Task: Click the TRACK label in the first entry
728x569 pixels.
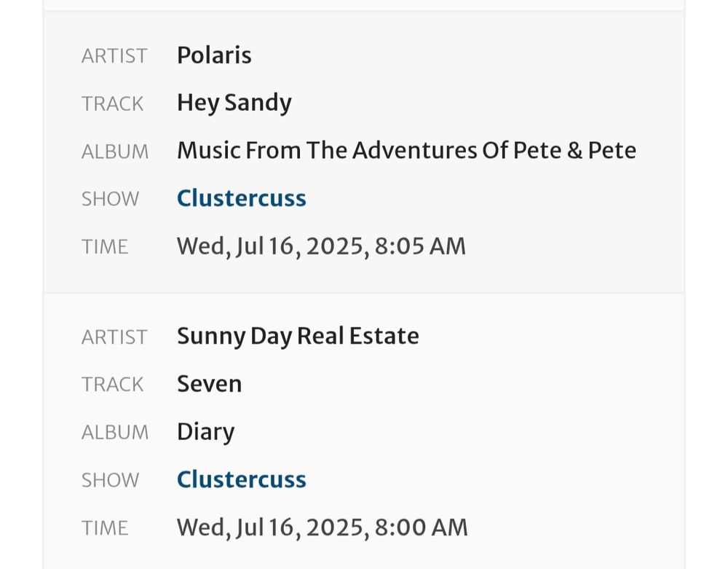Action: click(x=112, y=104)
